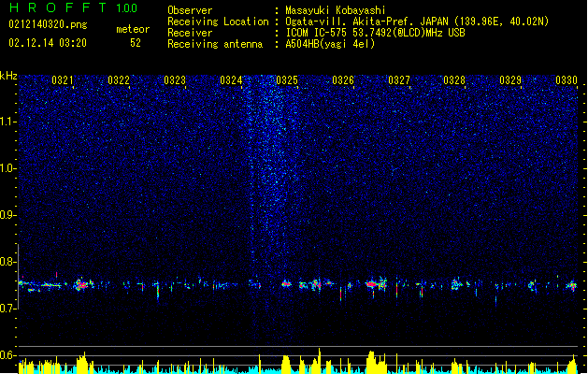588x374 pixels.
Task: Click the 0.7 kHz frequency axis label
Action: [x=7, y=309]
